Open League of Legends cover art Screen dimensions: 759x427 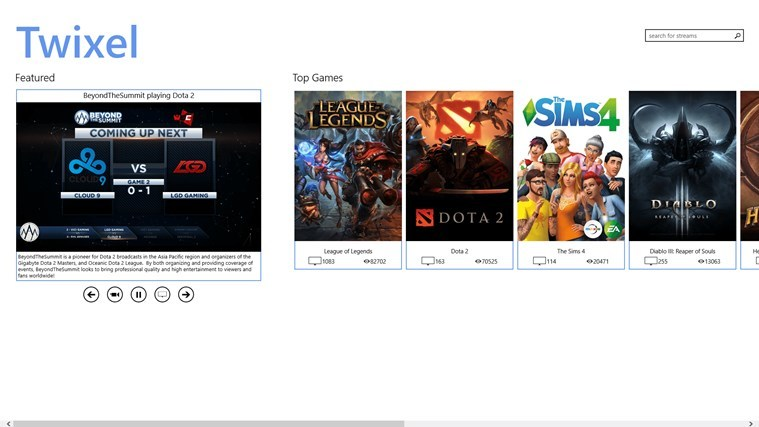[x=348, y=166]
